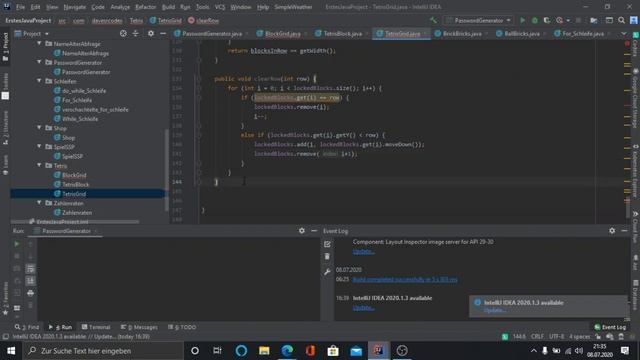Open Event Log settings gear
Screen dimensions: 640x360
pos(612,231)
